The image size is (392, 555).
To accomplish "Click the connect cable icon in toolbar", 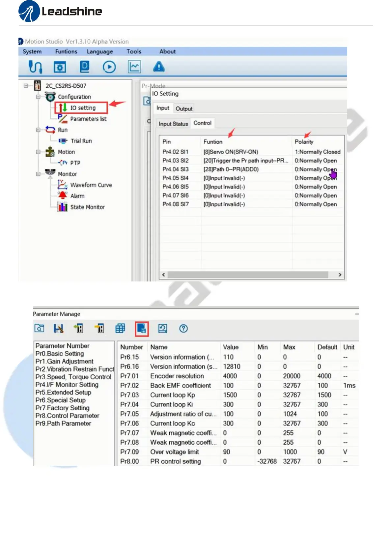I will pyautogui.click(x=35, y=67).
